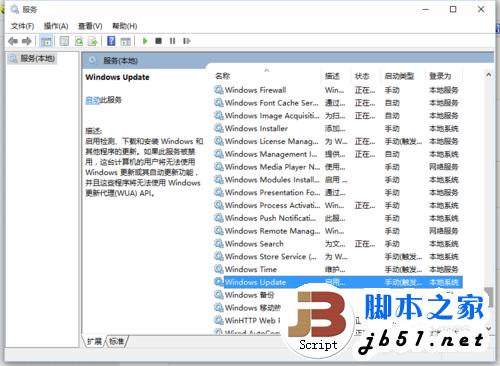Click the Refresh toolbar icon
Viewport: 500px width, 366px height.
point(79,41)
